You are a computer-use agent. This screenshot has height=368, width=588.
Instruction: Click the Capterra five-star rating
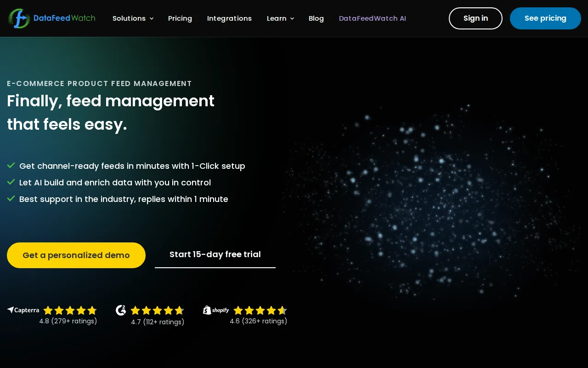70,310
